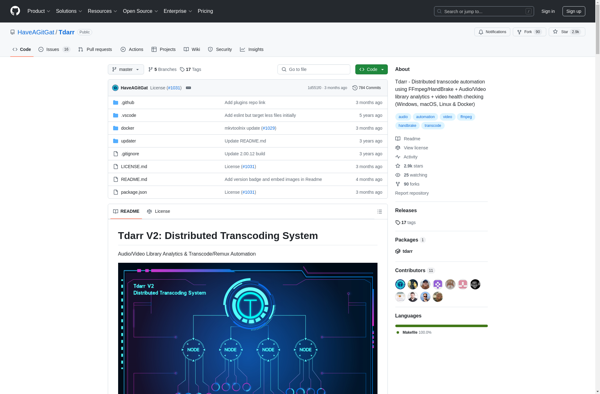
Task: Click Sign in link
Action: (548, 11)
